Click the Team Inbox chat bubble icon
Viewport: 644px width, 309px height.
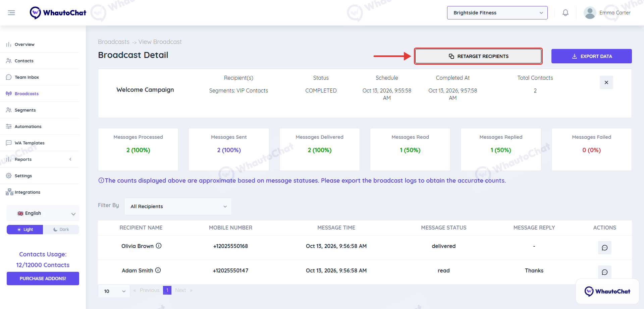(9, 77)
